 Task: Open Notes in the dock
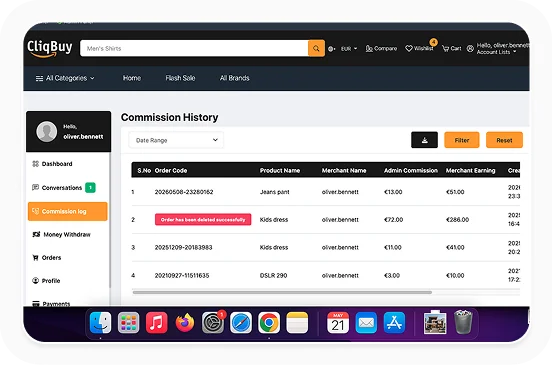pos(297,322)
